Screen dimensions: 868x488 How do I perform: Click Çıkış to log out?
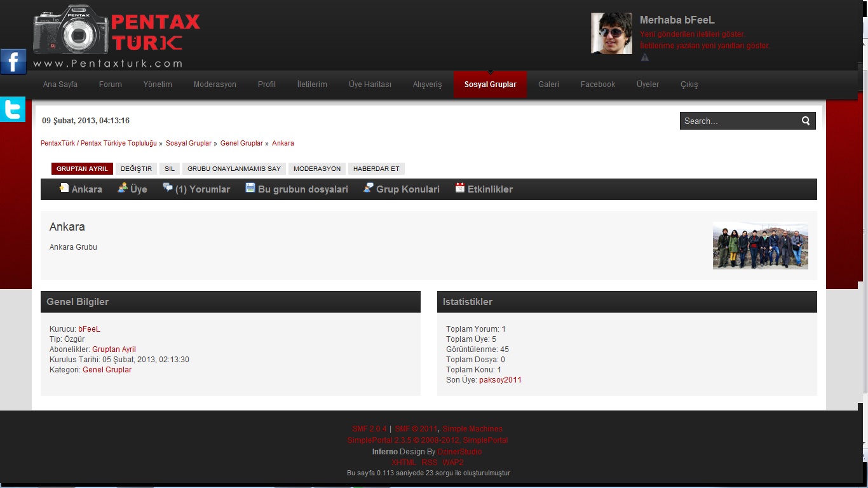[x=689, y=85]
